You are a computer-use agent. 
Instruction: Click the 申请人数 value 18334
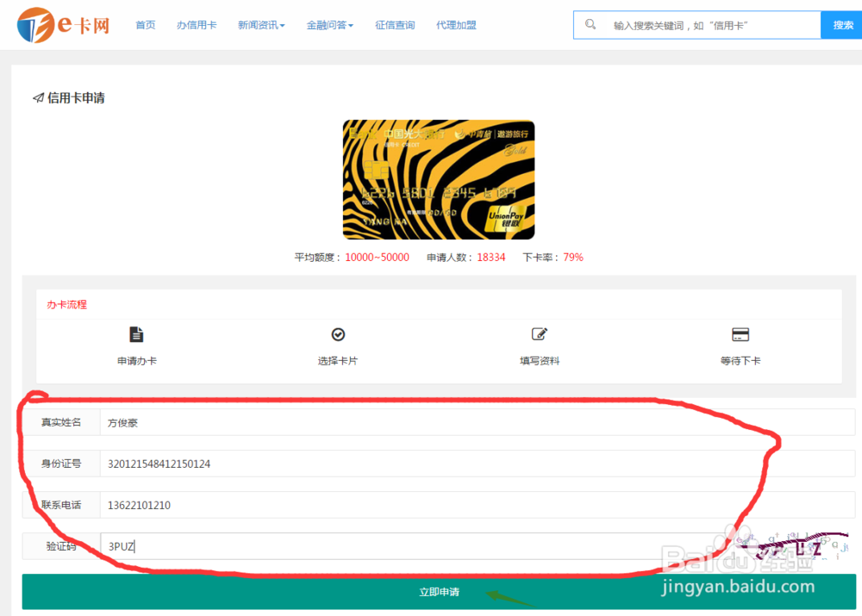pos(491,258)
